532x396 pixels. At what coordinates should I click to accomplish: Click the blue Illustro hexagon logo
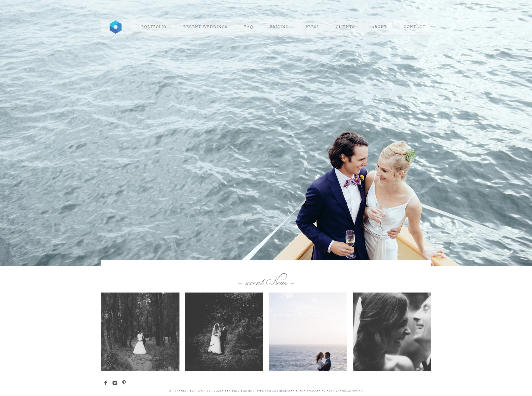tap(115, 27)
